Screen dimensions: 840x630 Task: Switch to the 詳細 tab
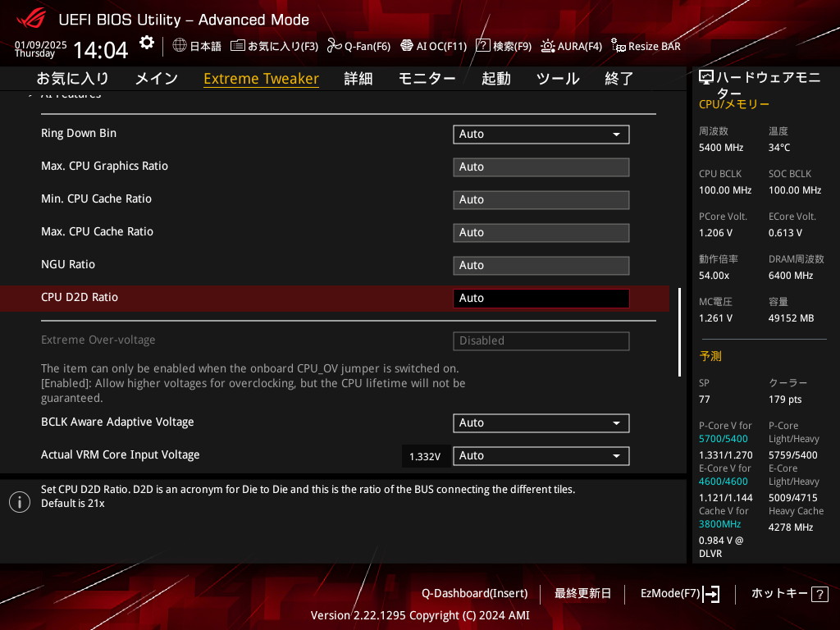[x=358, y=79]
